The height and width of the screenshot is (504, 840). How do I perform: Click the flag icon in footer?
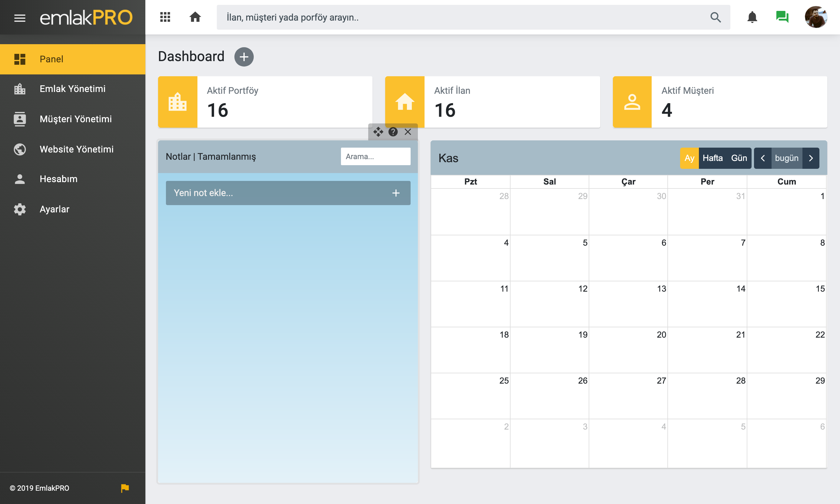[x=125, y=488]
